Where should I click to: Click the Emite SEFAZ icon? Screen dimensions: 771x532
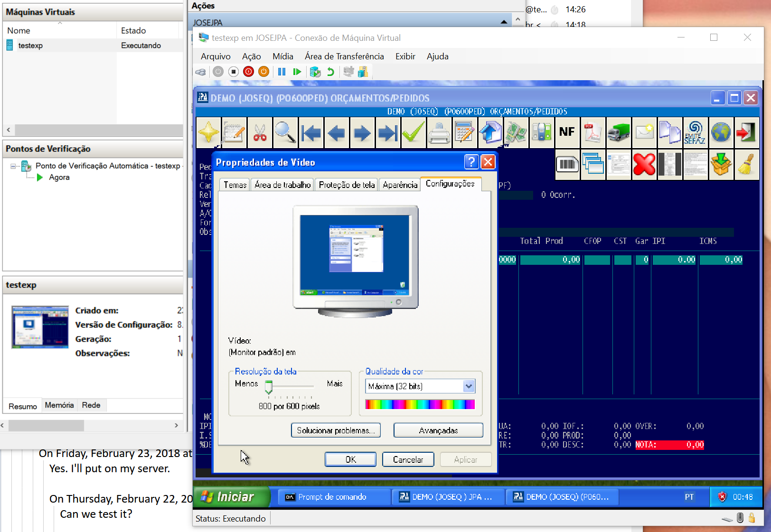695,132
